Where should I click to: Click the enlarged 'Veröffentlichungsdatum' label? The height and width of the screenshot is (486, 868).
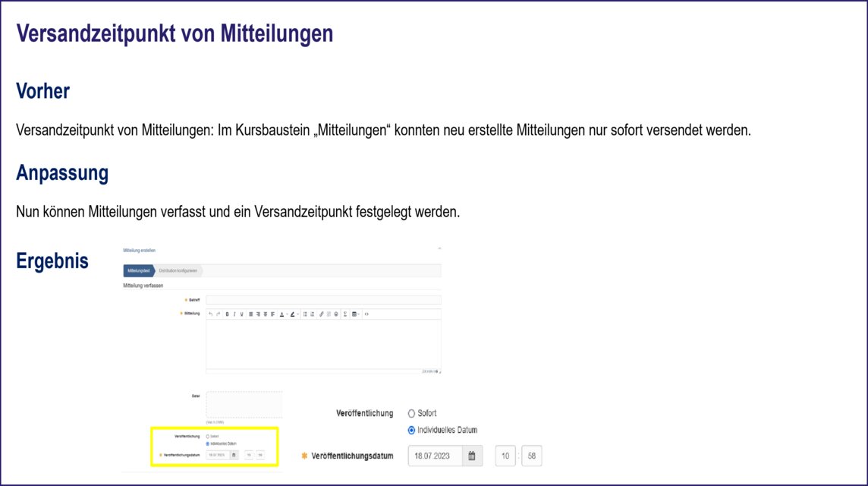tap(352, 456)
